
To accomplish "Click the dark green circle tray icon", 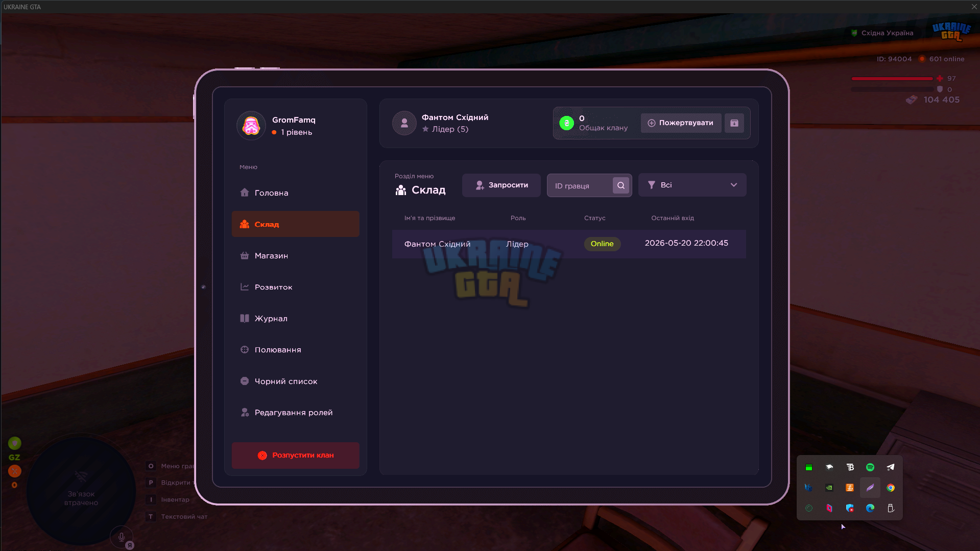I will pos(809,508).
